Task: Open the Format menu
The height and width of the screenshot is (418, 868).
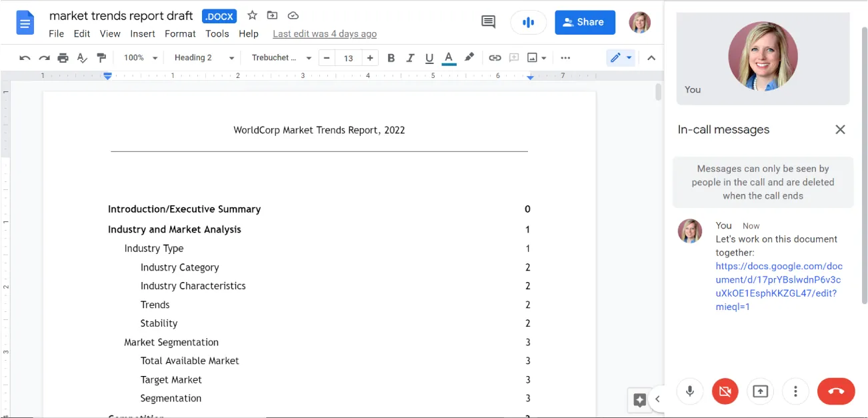Action: point(180,33)
